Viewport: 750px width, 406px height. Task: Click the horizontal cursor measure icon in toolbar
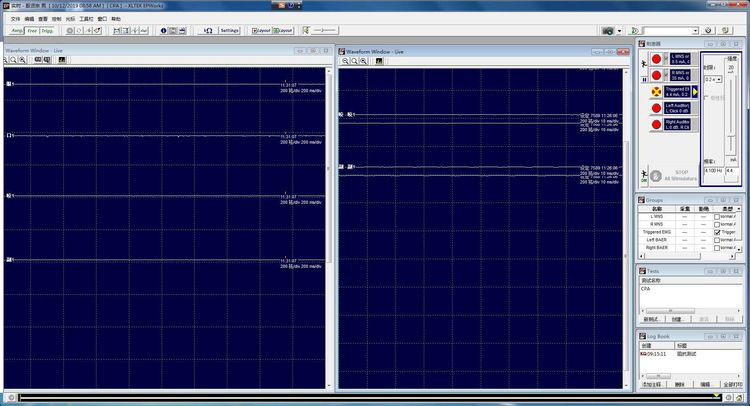117,30
